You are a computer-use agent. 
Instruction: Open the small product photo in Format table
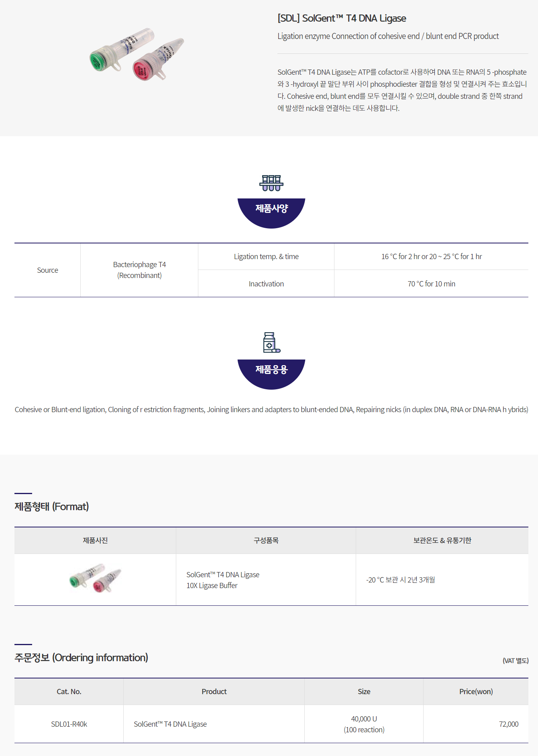click(95, 578)
